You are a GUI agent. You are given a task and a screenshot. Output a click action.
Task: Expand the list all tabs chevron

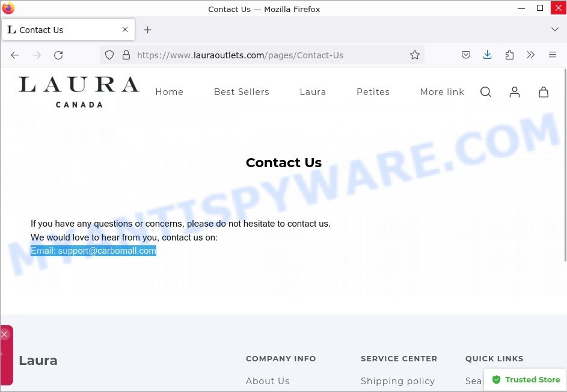[x=555, y=29]
